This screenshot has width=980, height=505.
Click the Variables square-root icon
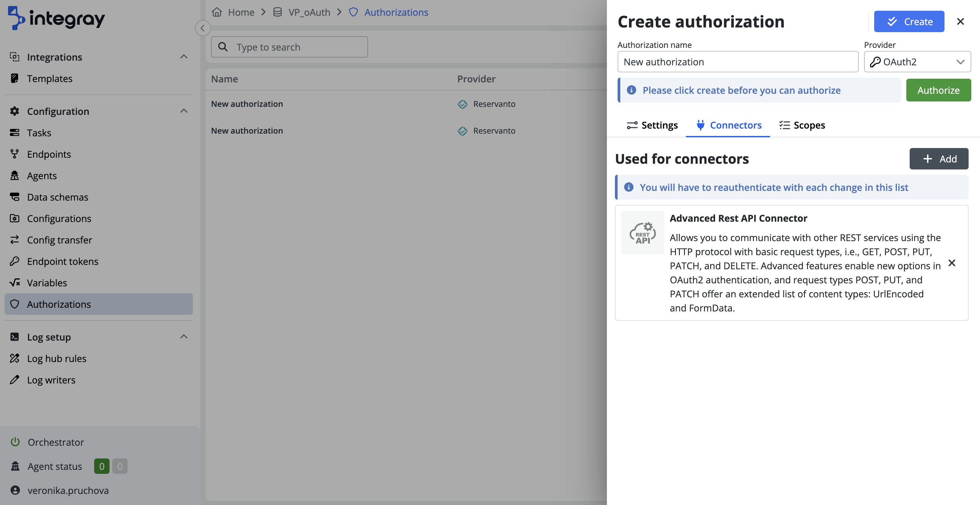tap(14, 283)
